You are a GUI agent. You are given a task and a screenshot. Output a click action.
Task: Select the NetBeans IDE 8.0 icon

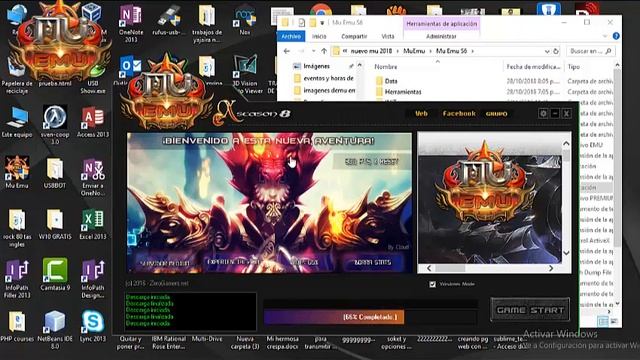point(55,330)
